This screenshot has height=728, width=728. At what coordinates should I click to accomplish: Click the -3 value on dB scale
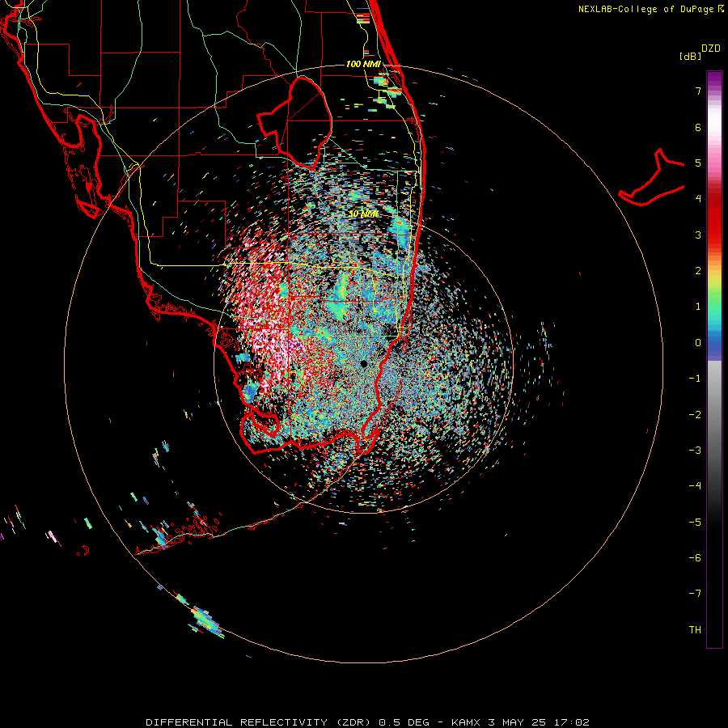point(695,450)
